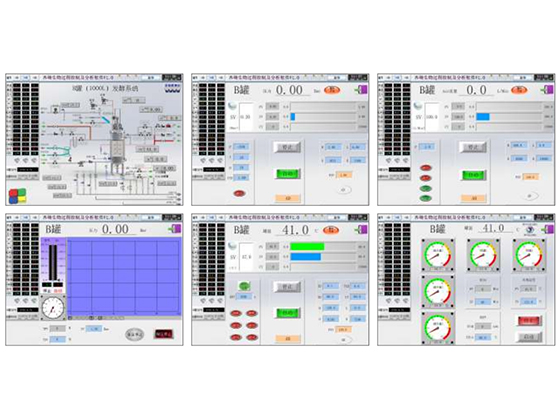Viewport: 560px width, 420px height.
Task: Click the SV setpoint field in Bar panel
Action: coord(245,117)
